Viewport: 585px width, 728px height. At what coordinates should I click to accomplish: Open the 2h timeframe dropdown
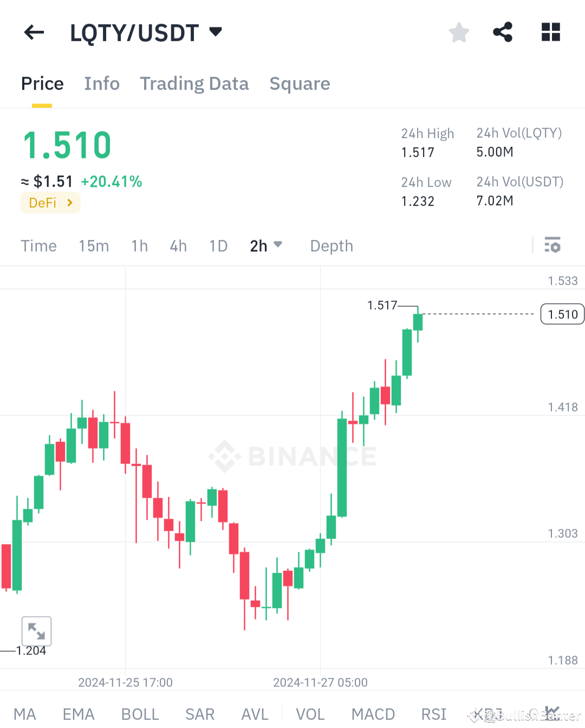point(266,246)
